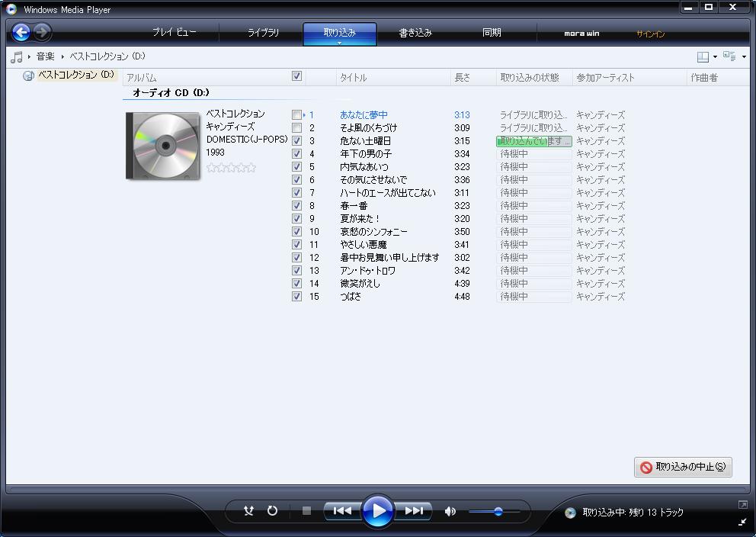Toggle repeat playback
The height and width of the screenshot is (537, 756).
pos(272,510)
